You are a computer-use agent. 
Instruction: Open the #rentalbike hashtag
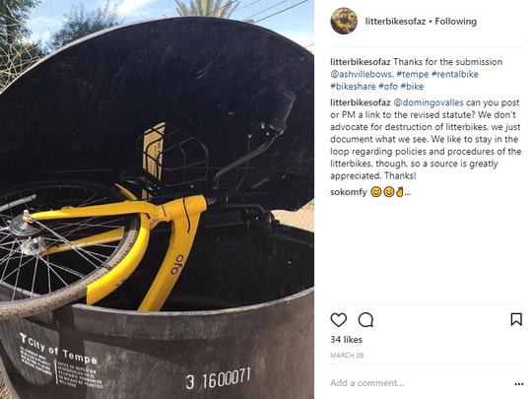tap(454, 74)
